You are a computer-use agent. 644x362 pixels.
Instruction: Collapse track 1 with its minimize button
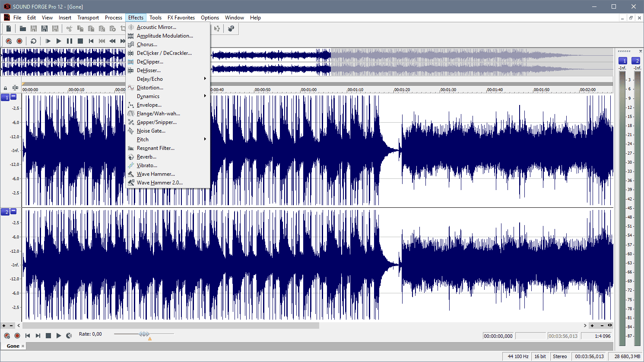pos(14,97)
